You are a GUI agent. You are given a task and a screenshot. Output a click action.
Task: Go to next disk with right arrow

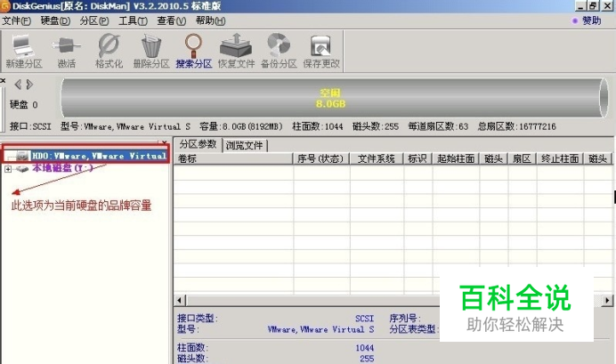click(29, 85)
